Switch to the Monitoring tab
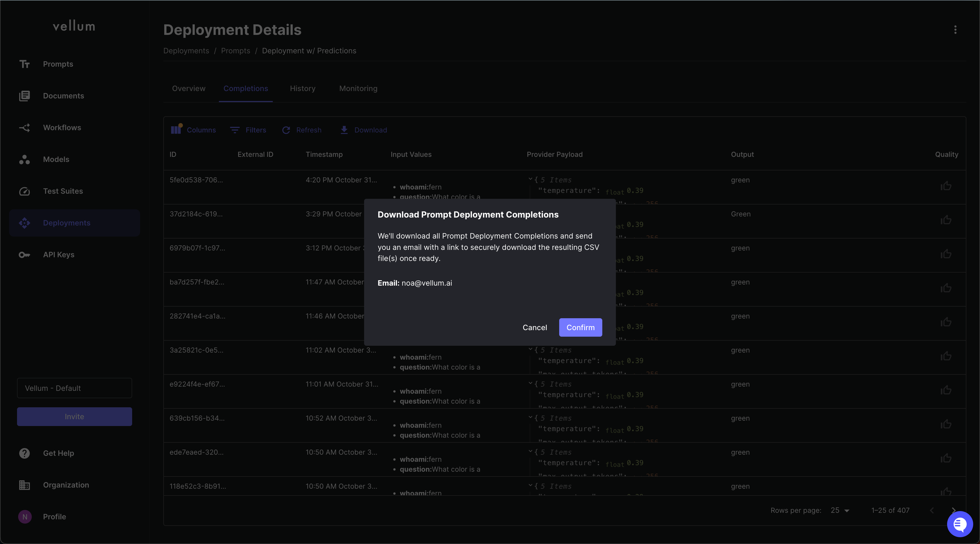980x544 pixels. tap(358, 89)
